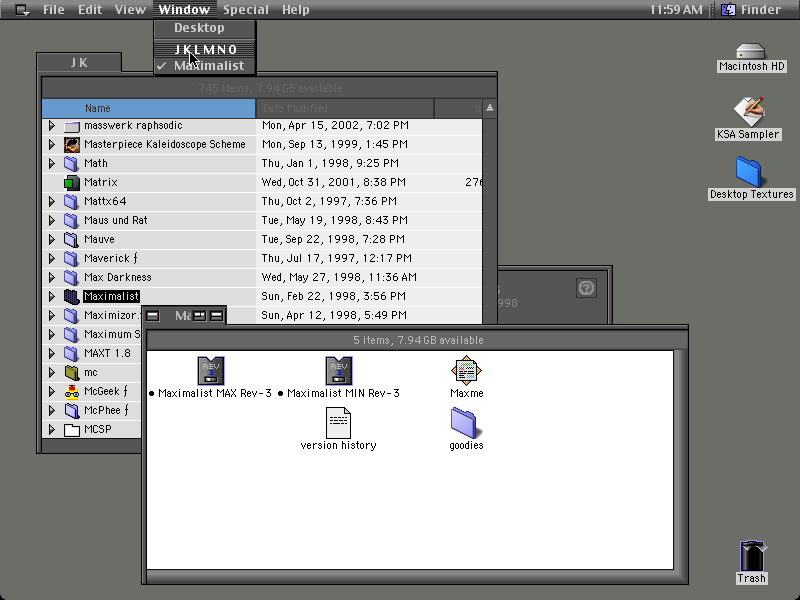Select the Maxme document icon
The height and width of the screenshot is (600, 800).
[466, 370]
